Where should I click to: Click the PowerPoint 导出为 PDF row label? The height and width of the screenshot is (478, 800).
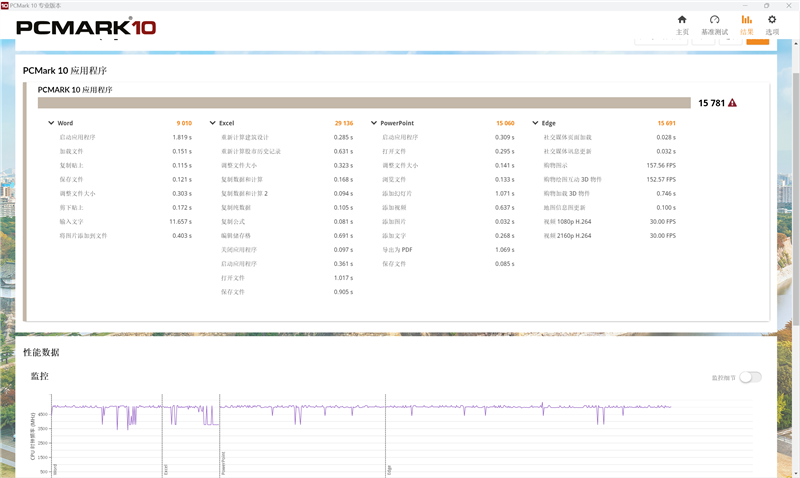tap(397, 250)
